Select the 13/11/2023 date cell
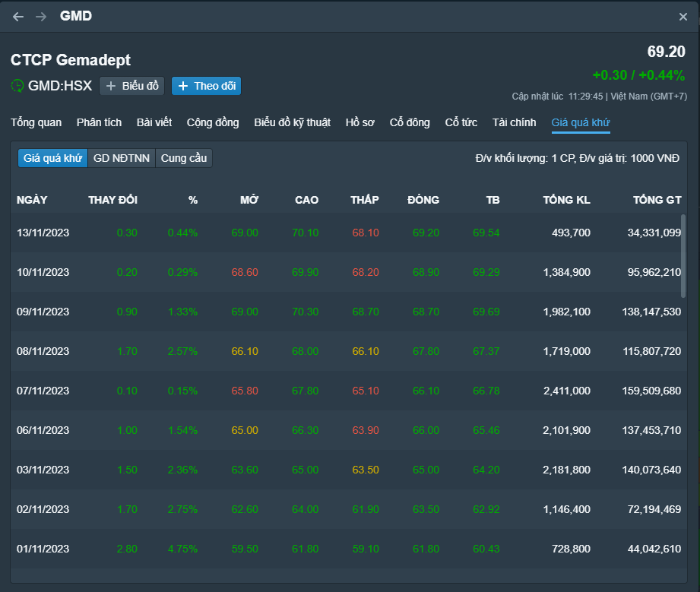 (x=43, y=233)
